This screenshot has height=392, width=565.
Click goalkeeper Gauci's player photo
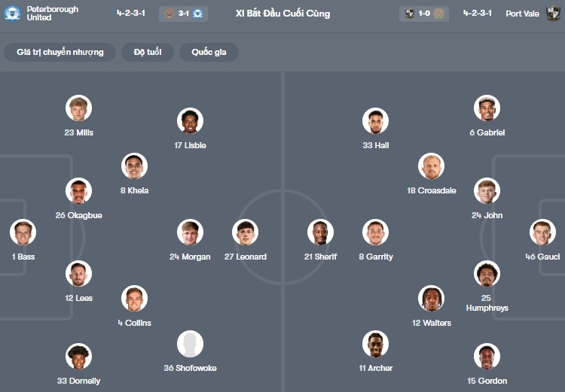[x=542, y=232]
